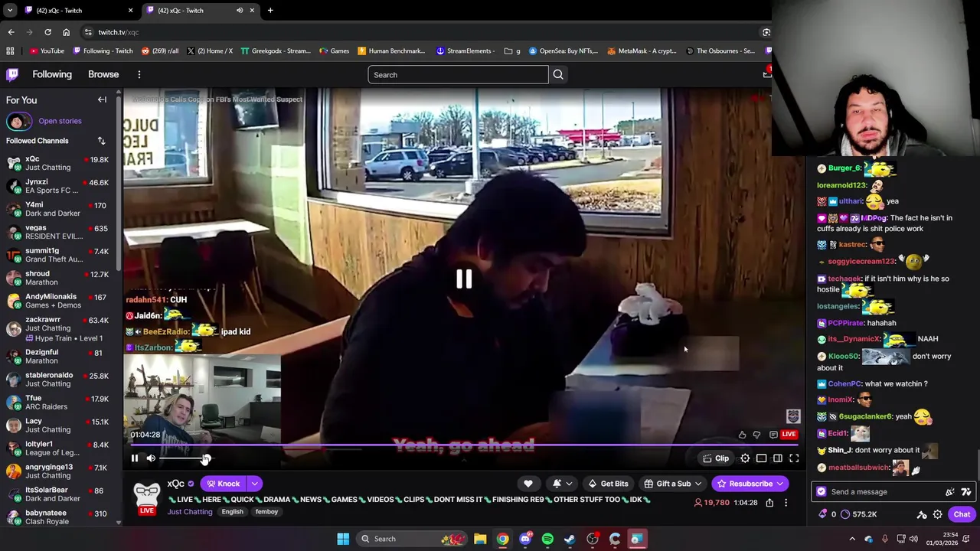Toggle side-by-side mode icon in player
980x551 pixels.
tap(777, 458)
